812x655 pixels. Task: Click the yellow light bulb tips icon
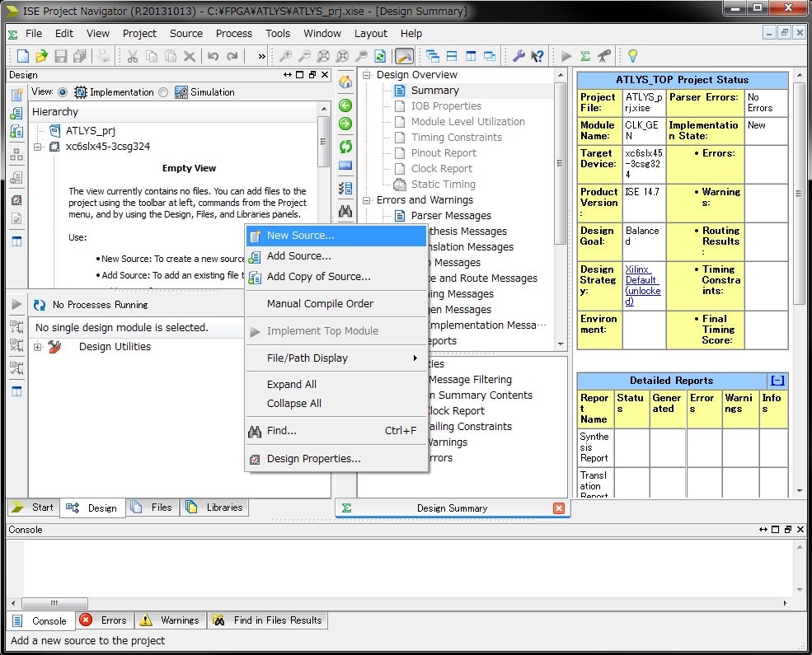point(632,56)
